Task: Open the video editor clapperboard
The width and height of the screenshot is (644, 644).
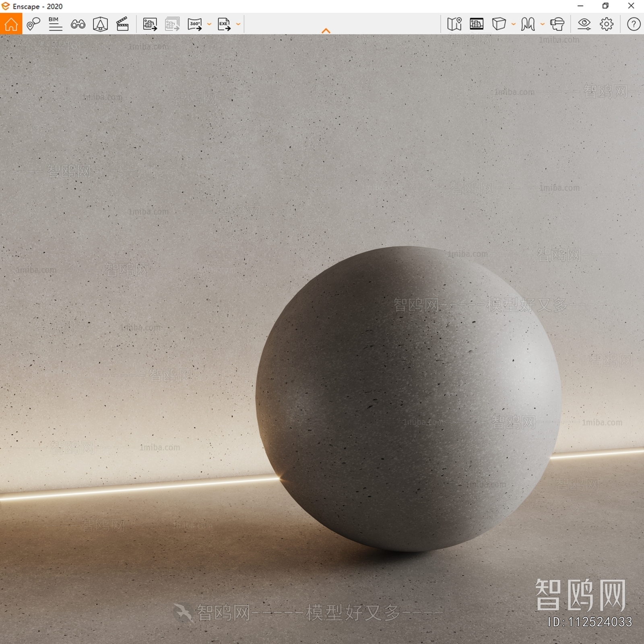Action: point(122,24)
